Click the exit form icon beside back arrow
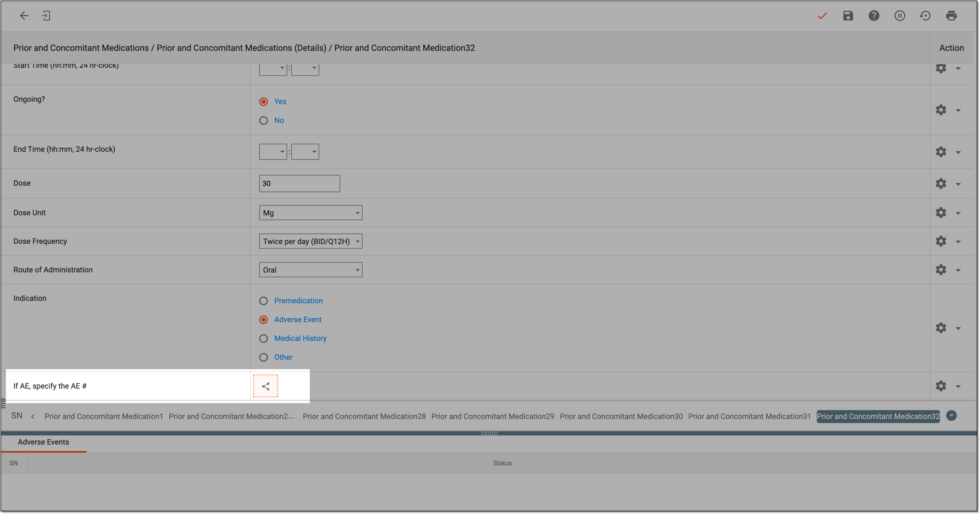Viewport: 980px width, 514px height. click(x=46, y=16)
